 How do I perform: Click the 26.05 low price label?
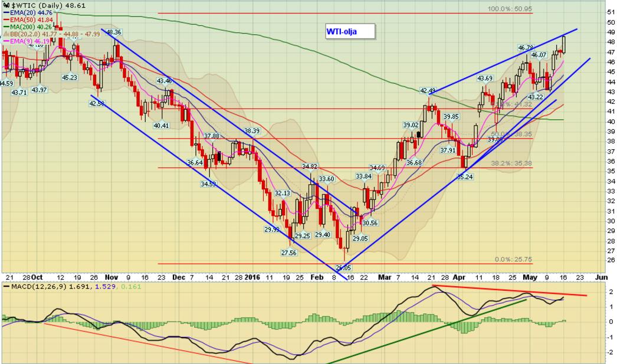pyautogui.click(x=343, y=268)
